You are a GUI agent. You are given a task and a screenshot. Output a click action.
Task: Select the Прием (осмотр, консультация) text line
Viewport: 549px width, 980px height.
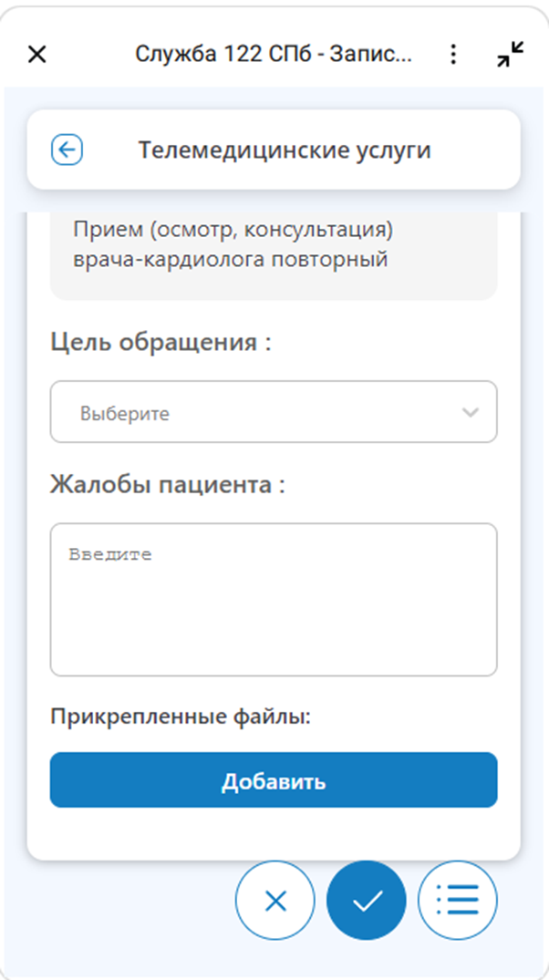point(233,228)
